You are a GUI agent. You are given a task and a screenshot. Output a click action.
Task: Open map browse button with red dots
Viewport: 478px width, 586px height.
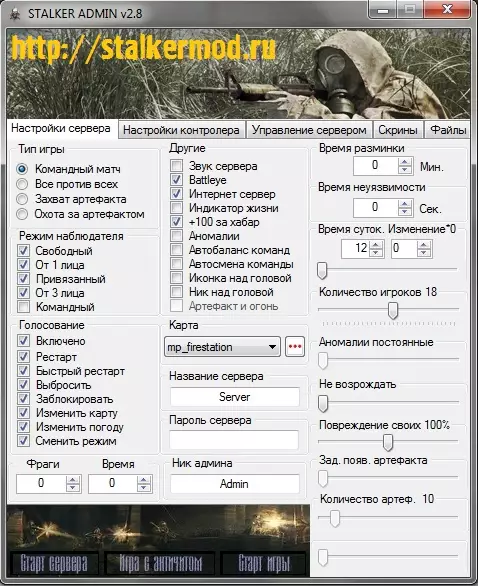(295, 347)
